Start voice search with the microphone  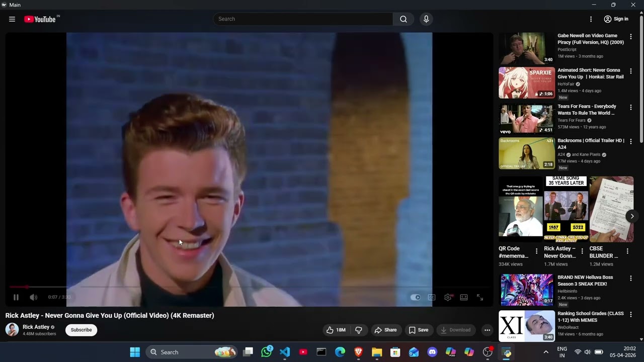pyautogui.click(x=426, y=19)
